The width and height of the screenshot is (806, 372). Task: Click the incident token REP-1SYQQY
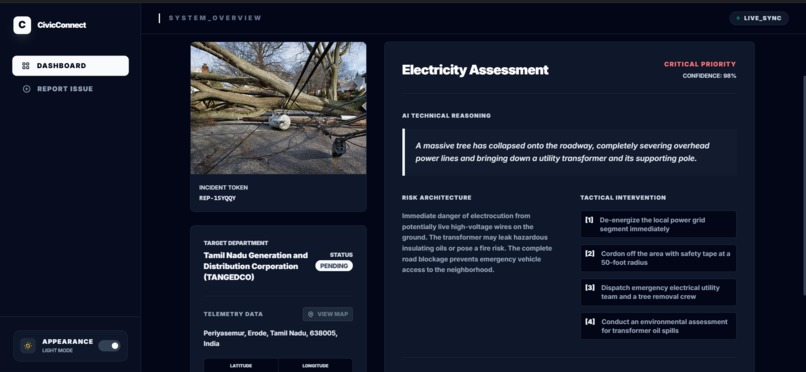pyautogui.click(x=217, y=198)
